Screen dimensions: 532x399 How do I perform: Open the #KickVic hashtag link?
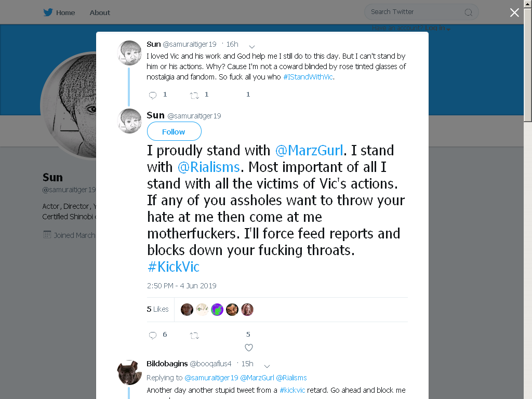point(174,267)
